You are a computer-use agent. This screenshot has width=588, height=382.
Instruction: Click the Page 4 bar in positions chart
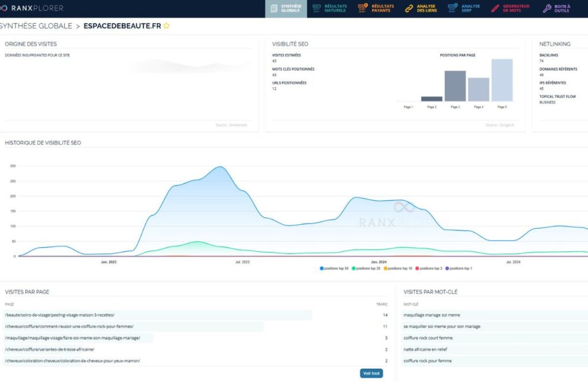478,89
